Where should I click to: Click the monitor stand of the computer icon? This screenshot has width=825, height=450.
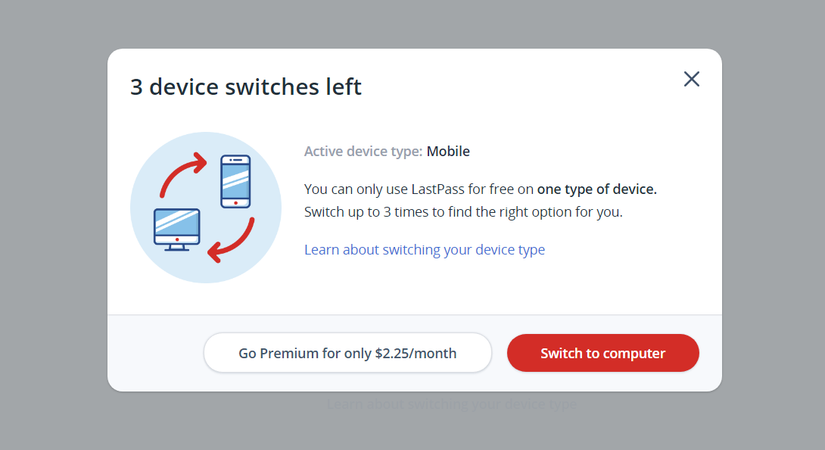(x=176, y=245)
